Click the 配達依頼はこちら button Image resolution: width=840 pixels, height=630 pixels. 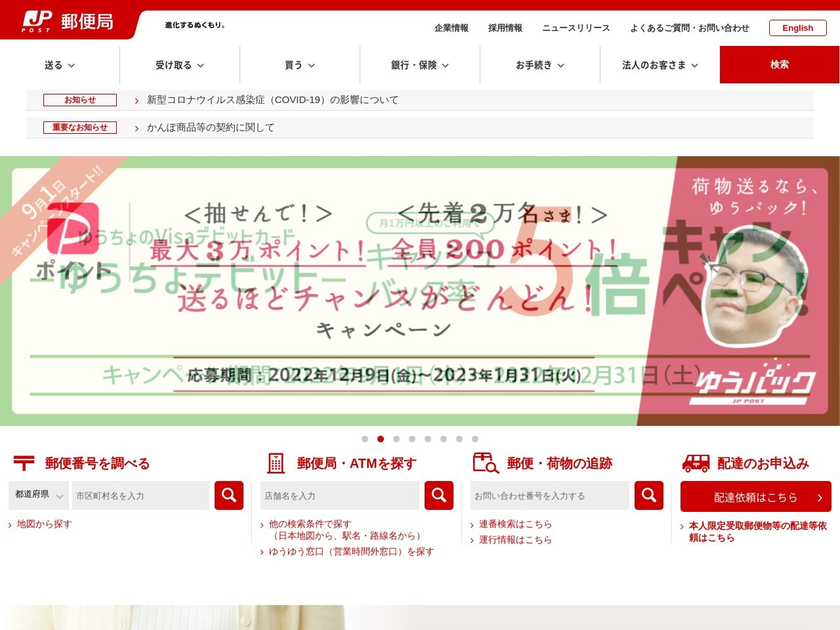pos(756,497)
